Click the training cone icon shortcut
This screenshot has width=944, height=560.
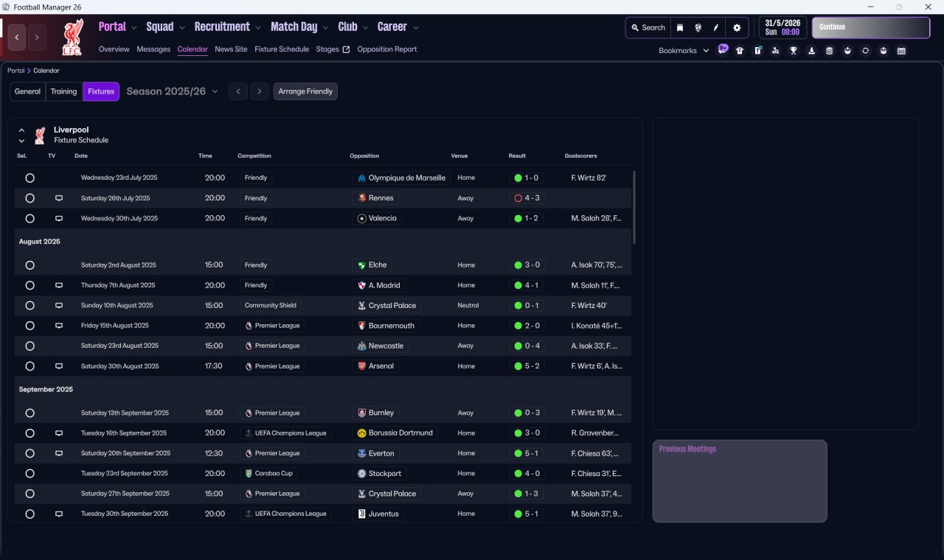click(811, 51)
